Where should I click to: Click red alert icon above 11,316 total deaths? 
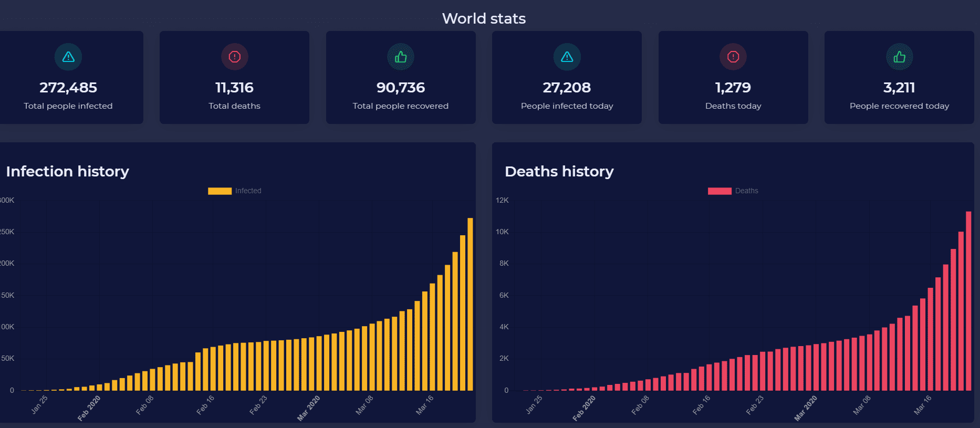pos(235,57)
